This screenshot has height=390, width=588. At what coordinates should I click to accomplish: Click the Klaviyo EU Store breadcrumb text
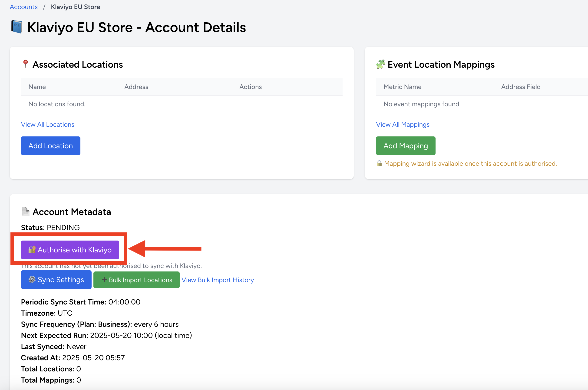coord(75,7)
